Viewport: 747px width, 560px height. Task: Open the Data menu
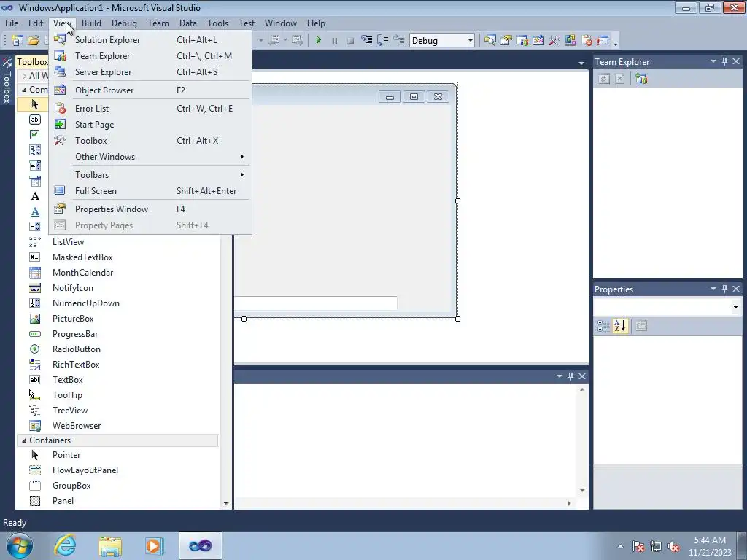(187, 23)
